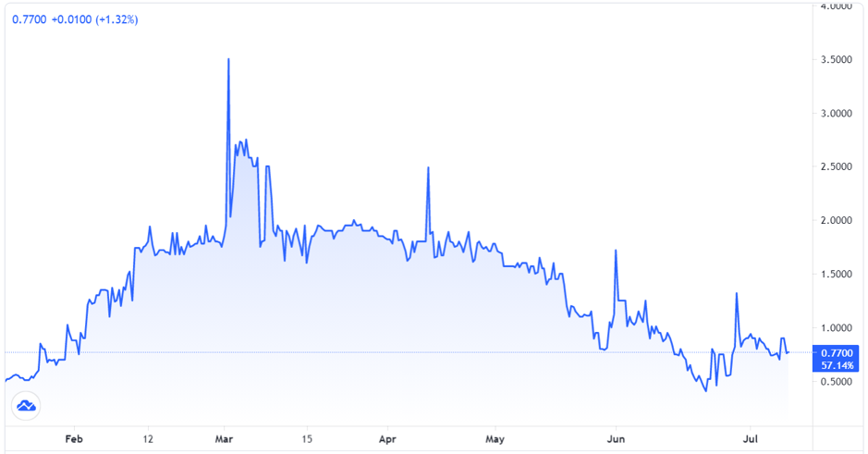Click the 57.14% percentage label

point(837,365)
